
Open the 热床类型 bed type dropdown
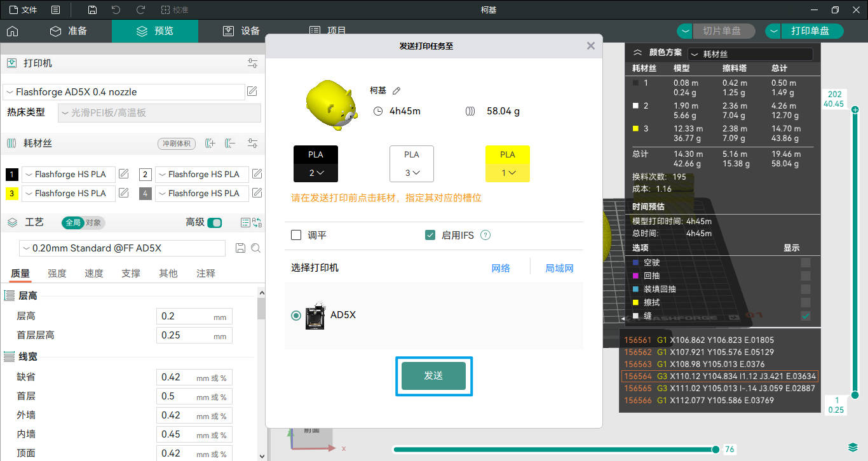coord(159,113)
